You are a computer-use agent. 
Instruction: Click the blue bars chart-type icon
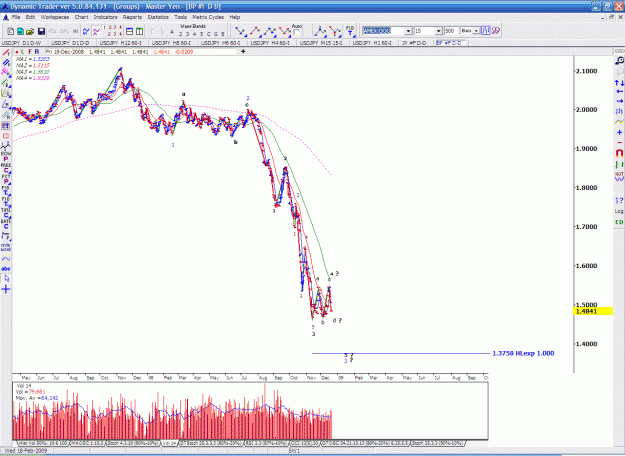click(485, 31)
